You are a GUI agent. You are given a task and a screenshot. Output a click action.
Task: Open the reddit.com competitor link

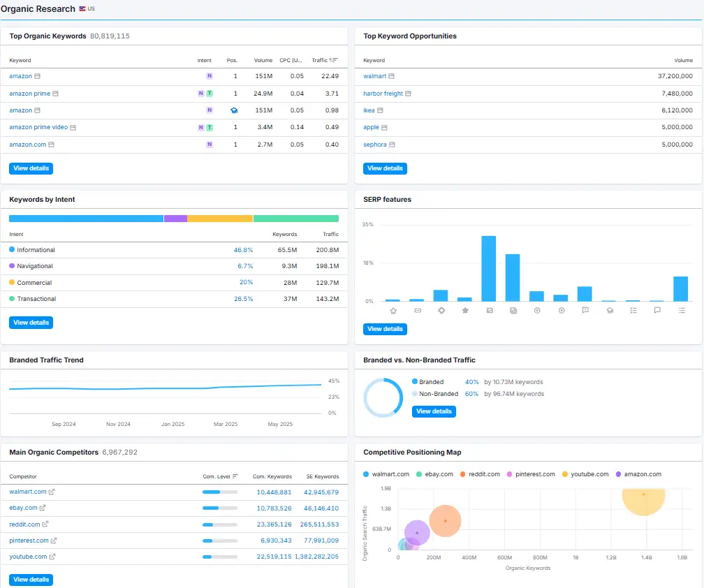tap(24, 524)
